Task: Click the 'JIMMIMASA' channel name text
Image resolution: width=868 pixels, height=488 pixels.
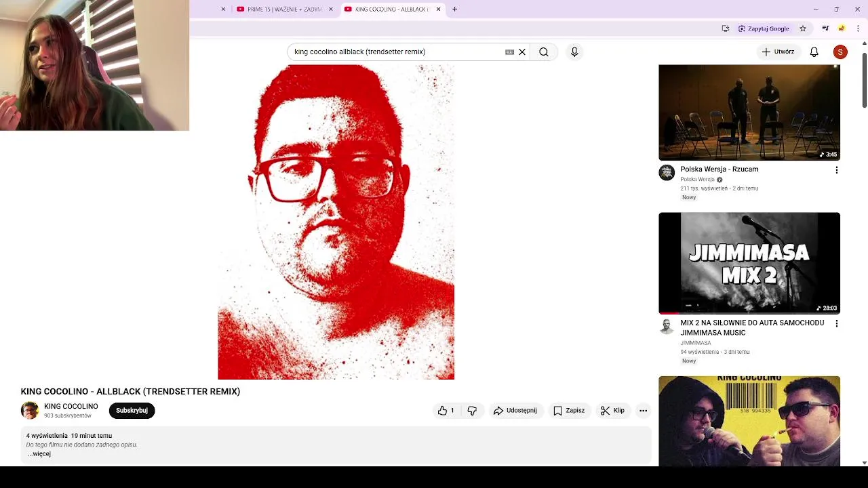Action: (x=696, y=343)
